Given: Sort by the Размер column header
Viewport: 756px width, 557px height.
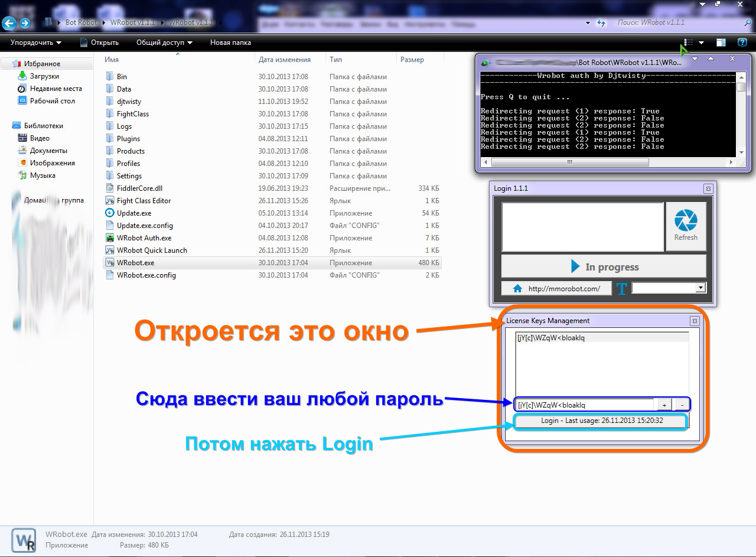Looking at the screenshot, I should [x=412, y=60].
